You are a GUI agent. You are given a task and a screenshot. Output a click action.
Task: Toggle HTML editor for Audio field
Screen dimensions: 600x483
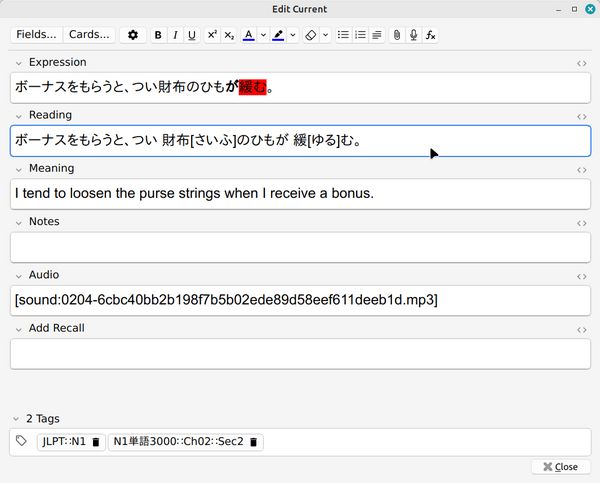tap(582, 276)
